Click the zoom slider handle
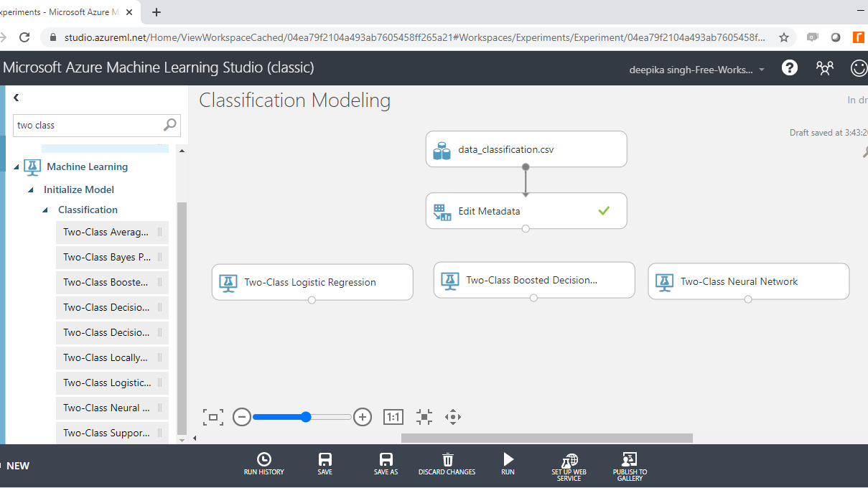The width and height of the screenshot is (868, 488). 306,417
